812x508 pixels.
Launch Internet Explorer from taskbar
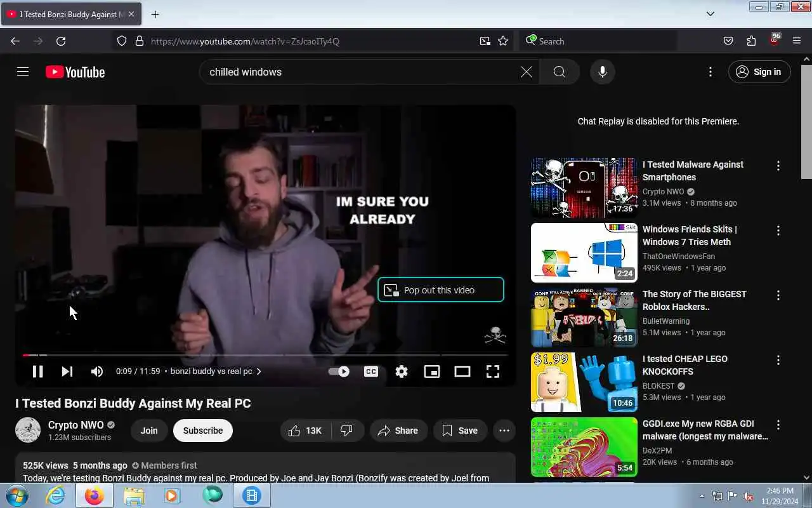click(56, 495)
